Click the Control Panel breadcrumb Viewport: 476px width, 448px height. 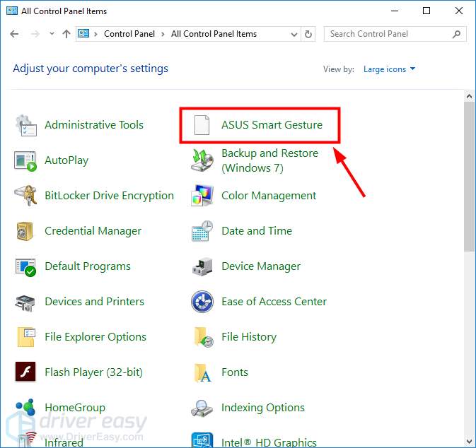129,34
